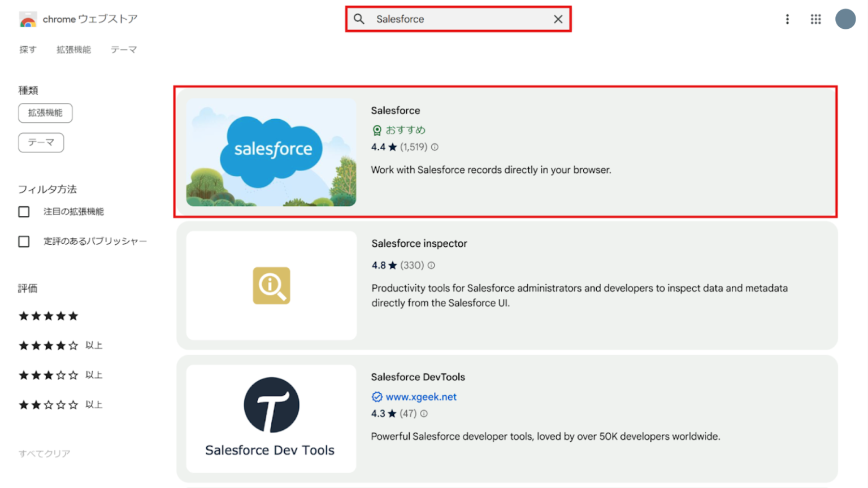Open the three-dot options menu icon
The width and height of the screenshot is (868, 488).
[788, 19]
